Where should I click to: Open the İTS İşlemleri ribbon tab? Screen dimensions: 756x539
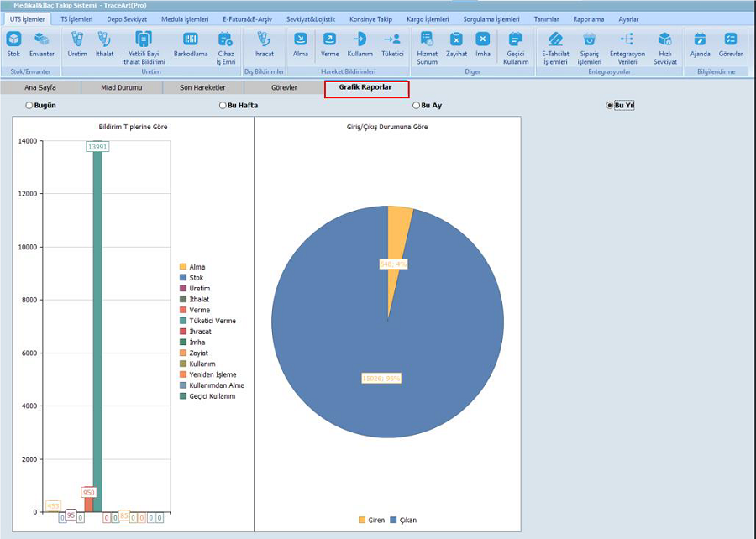pos(76,18)
